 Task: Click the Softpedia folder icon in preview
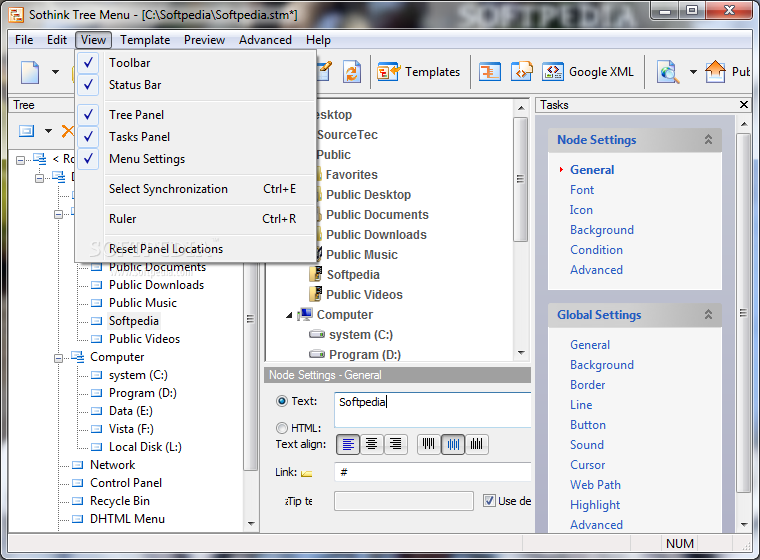(316, 274)
